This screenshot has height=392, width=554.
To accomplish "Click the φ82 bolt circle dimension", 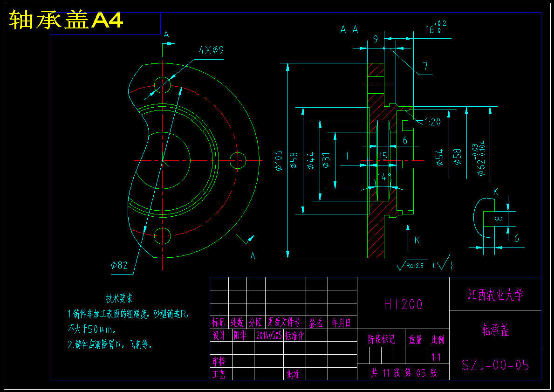I will click(x=119, y=265).
